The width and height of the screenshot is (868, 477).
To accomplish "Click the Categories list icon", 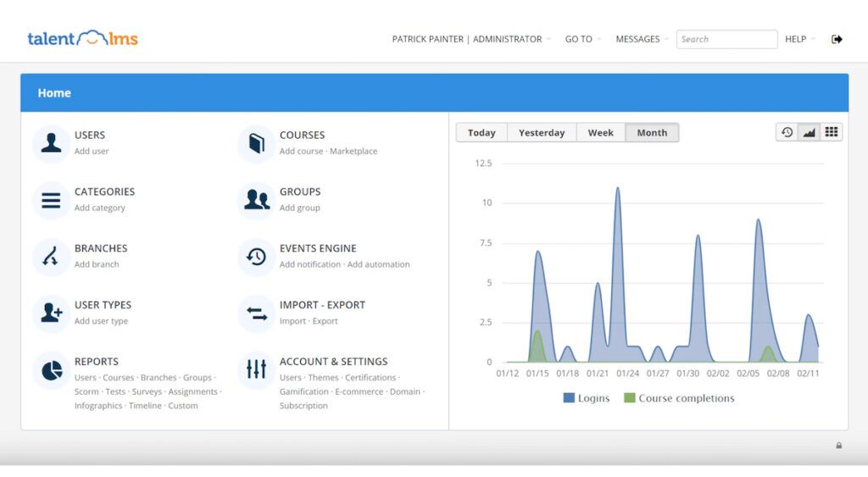I will 51,200.
